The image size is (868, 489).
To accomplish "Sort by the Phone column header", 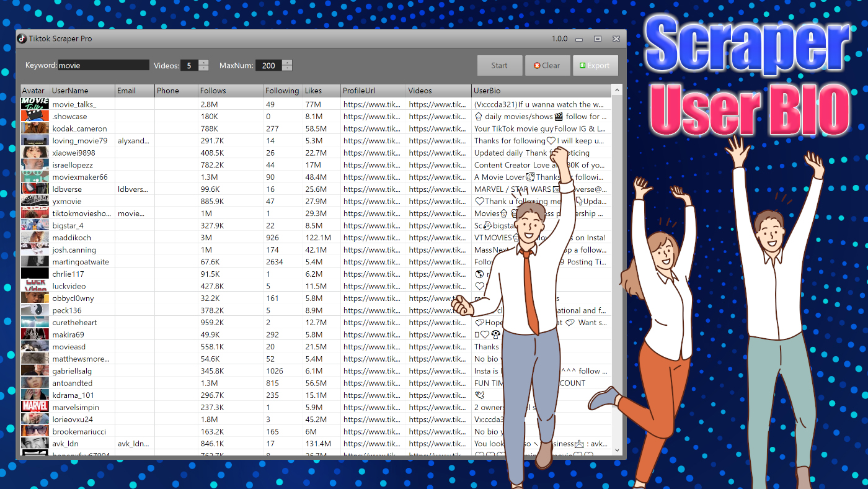I will tap(176, 91).
